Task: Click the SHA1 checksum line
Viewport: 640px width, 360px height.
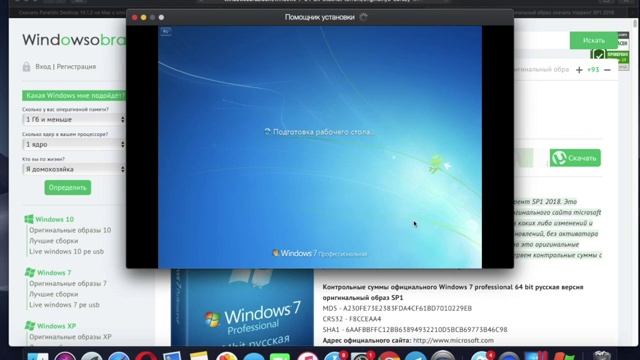Action: [x=415, y=329]
